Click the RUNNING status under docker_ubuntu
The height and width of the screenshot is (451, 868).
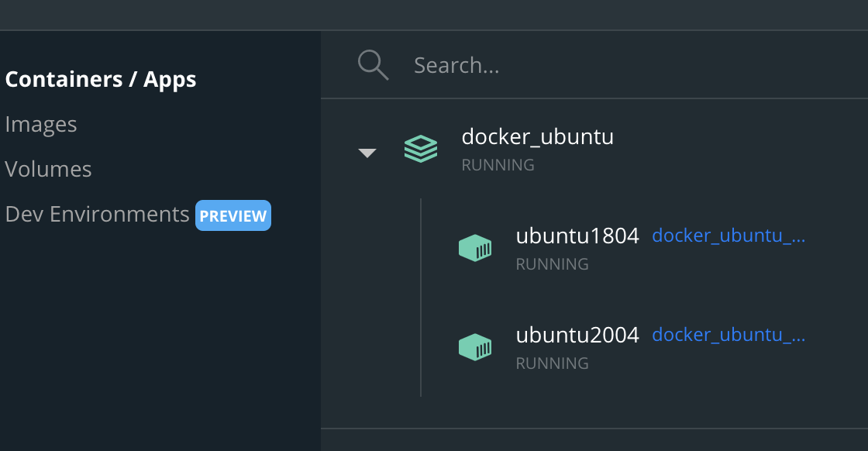click(x=498, y=164)
